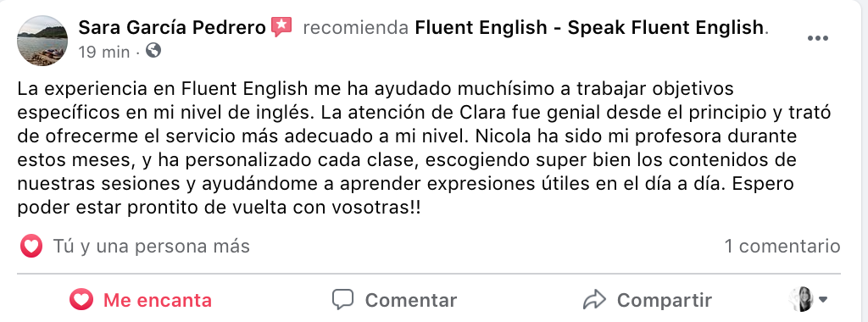This screenshot has height=322, width=868.
Task: Click the share arrow icon
Action: [594, 300]
